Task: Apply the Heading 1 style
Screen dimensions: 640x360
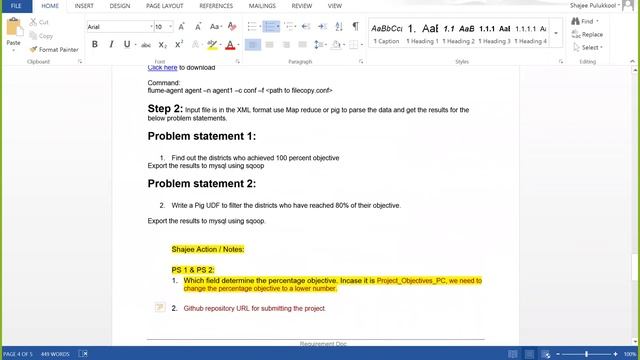Action: point(422,33)
